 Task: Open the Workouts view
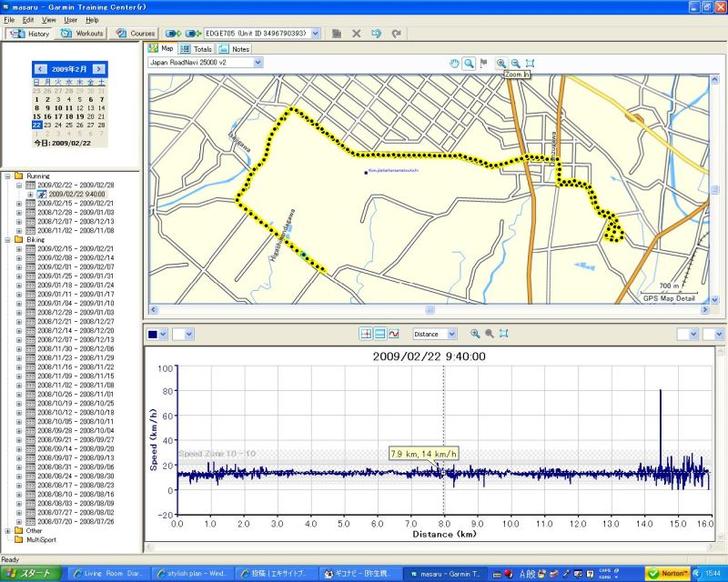[x=82, y=34]
